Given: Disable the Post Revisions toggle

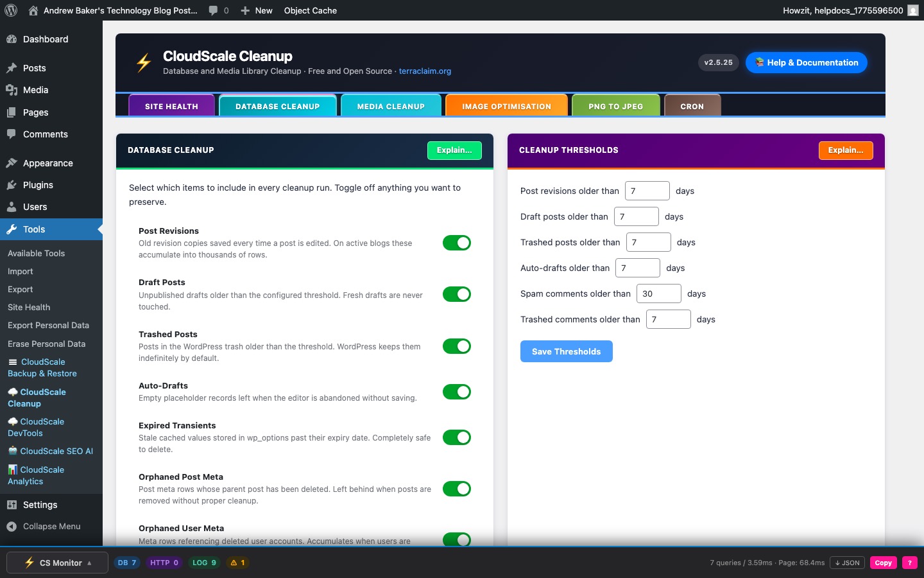Looking at the screenshot, I should pyautogui.click(x=456, y=243).
